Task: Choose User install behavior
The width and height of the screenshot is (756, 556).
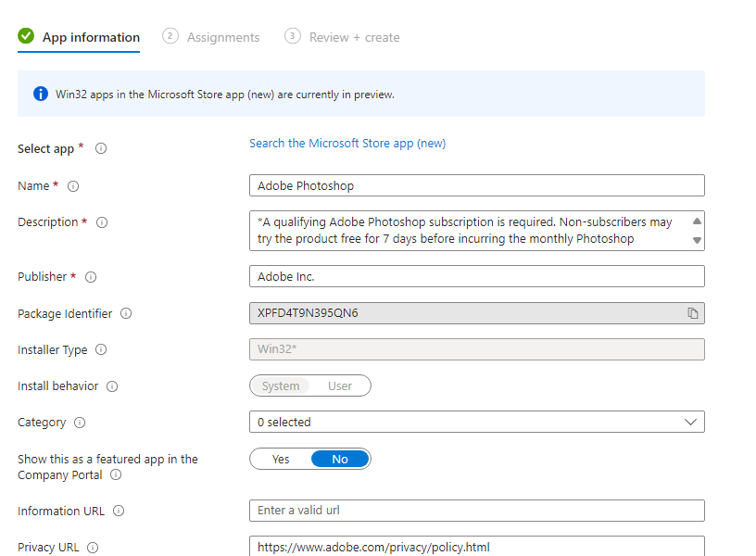Action: click(x=340, y=385)
